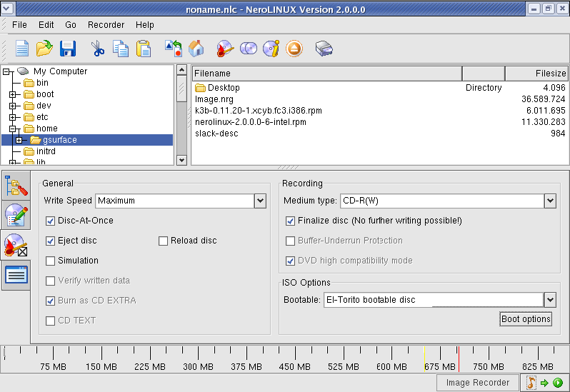Click the Desktop folder icon in file list
Image resolution: width=570 pixels, height=392 pixels.
tap(200, 88)
